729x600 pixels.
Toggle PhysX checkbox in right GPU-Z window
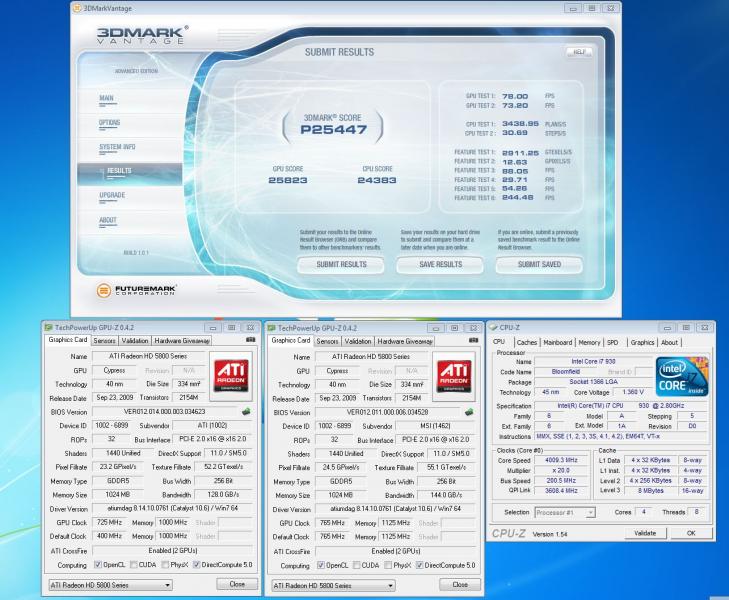[388, 565]
